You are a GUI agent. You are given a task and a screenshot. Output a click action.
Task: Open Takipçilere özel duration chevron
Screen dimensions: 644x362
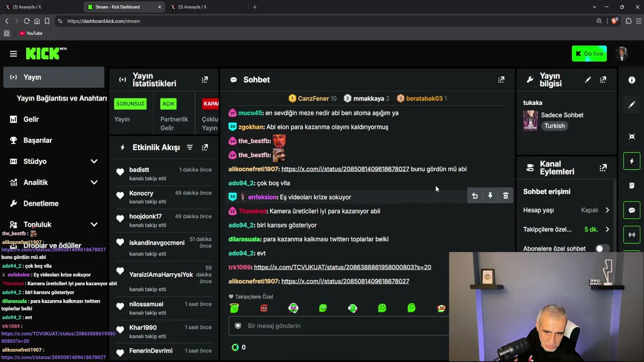[607, 229]
